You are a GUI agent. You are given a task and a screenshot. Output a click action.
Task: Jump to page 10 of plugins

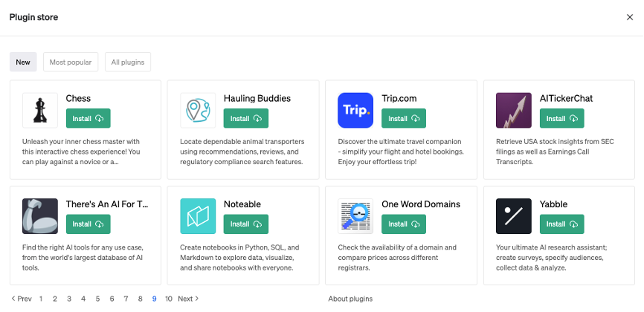169,299
